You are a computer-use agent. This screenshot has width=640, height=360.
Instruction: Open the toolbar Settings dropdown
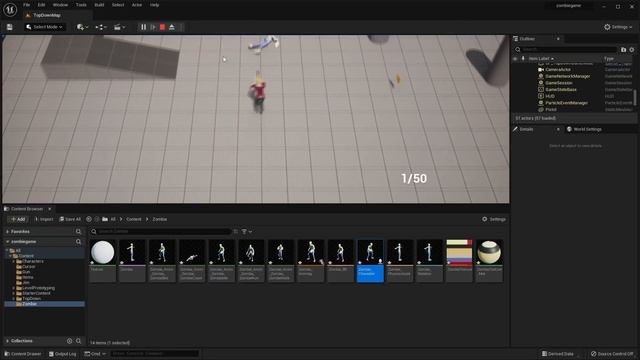tap(618, 27)
